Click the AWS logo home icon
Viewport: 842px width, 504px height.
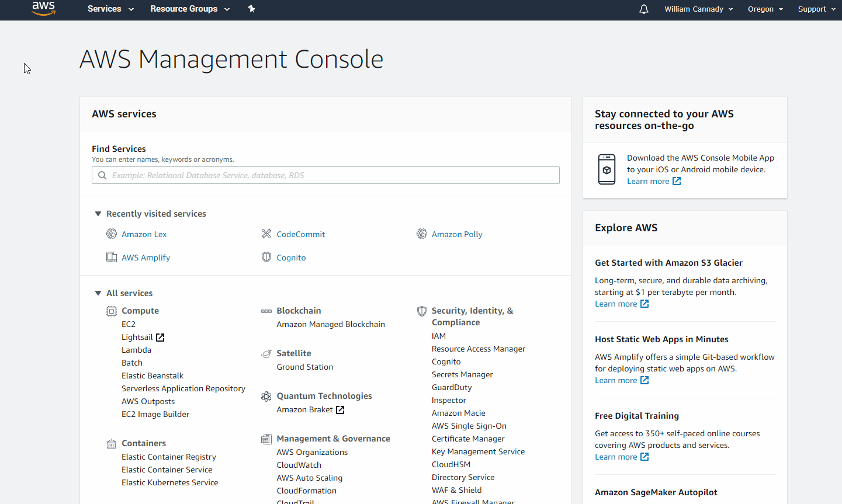point(44,9)
